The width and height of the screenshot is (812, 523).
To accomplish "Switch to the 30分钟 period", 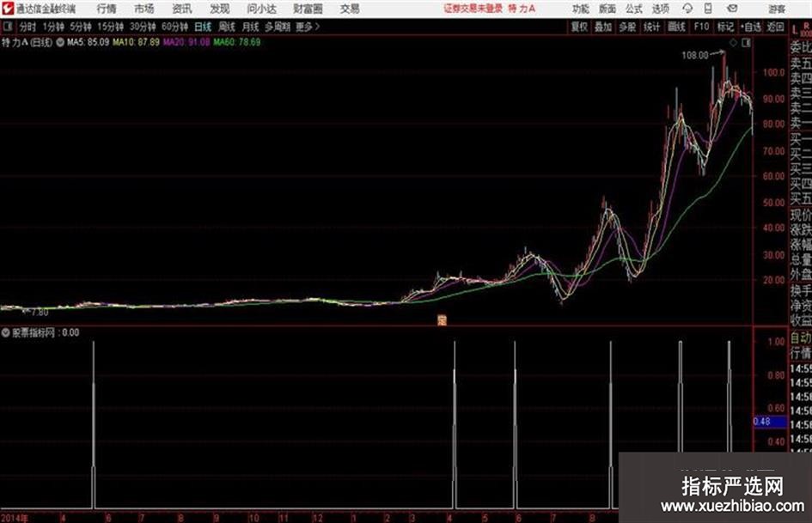I will point(143,27).
